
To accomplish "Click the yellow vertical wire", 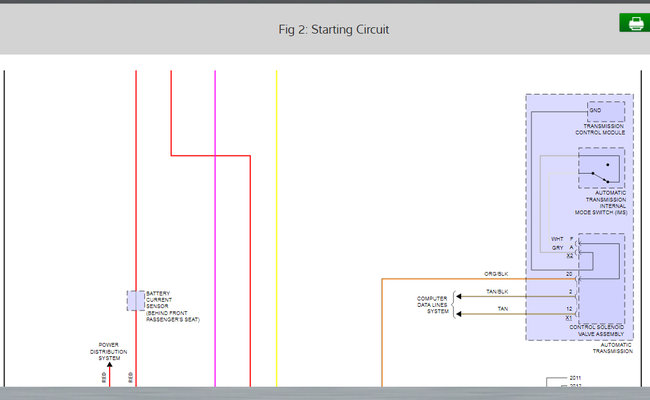I will tap(276, 228).
